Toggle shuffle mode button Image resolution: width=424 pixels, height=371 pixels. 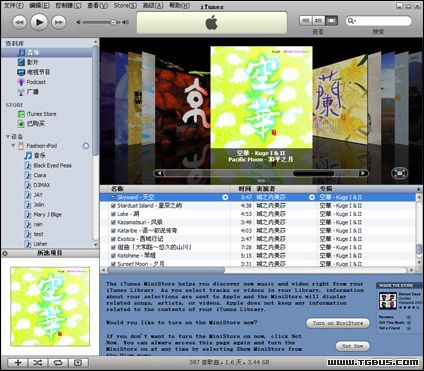(38, 363)
